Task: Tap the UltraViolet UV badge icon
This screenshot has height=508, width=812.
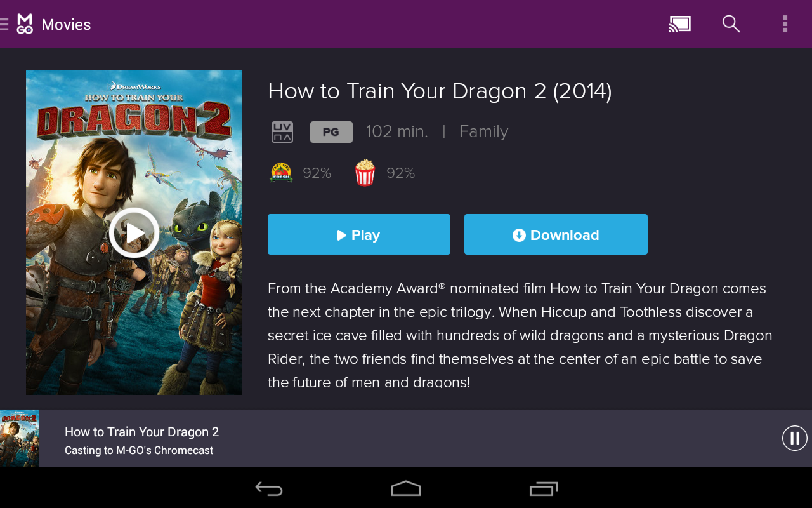Action: [x=282, y=132]
